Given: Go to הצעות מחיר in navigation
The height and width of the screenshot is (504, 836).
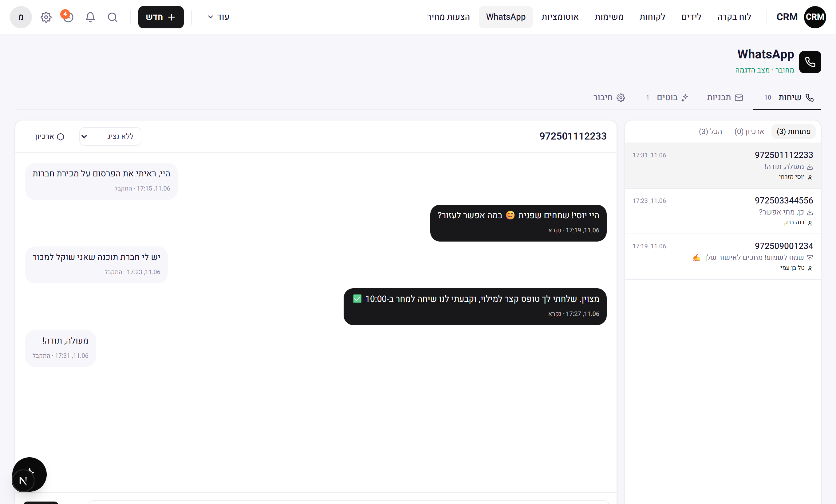Looking at the screenshot, I should pyautogui.click(x=448, y=17).
